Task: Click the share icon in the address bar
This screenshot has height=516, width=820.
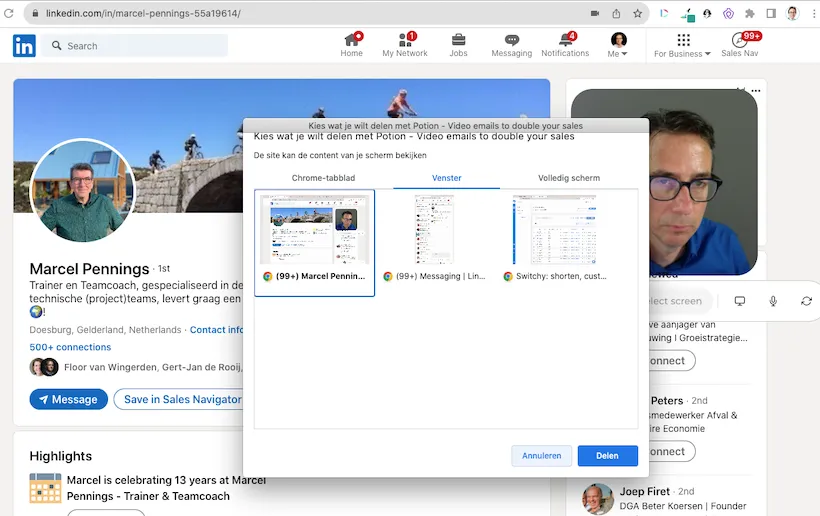Action: 616,14
